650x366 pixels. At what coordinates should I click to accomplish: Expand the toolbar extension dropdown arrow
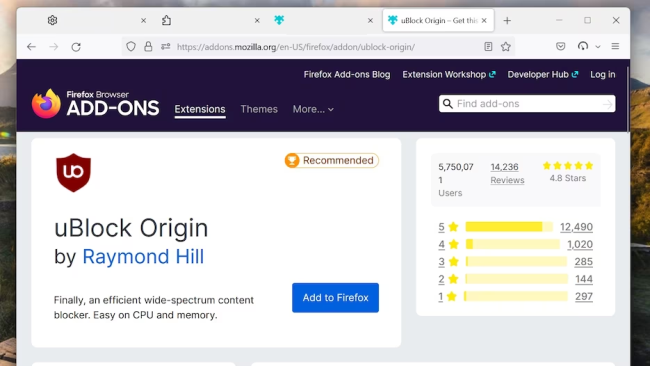[598, 47]
